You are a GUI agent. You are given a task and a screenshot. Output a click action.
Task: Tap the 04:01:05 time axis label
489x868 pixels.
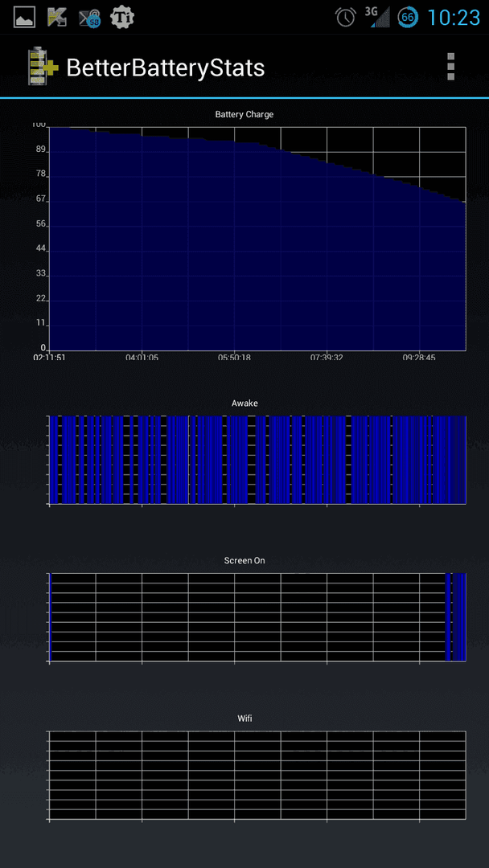pos(142,358)
